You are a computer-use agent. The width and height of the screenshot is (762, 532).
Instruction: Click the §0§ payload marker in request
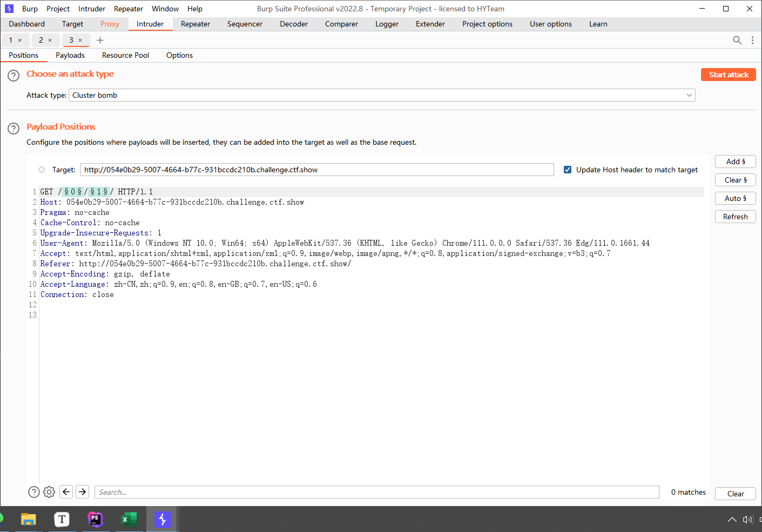73,192
